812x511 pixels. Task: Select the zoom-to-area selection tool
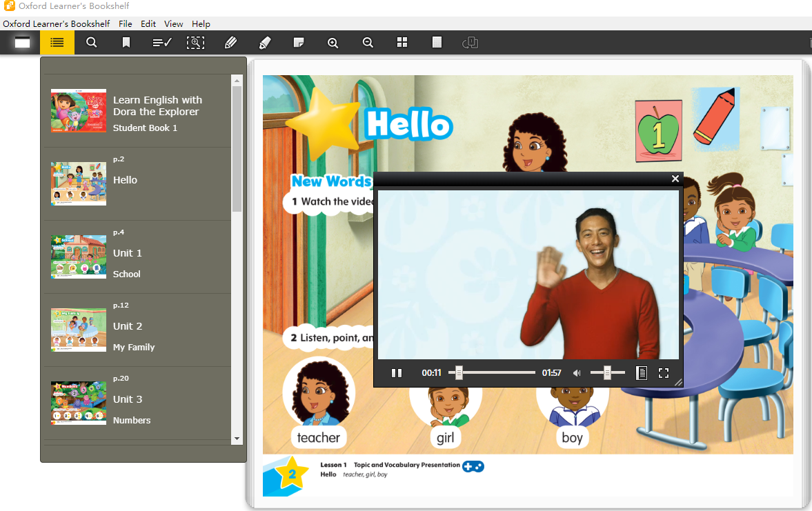coord(195,43)
